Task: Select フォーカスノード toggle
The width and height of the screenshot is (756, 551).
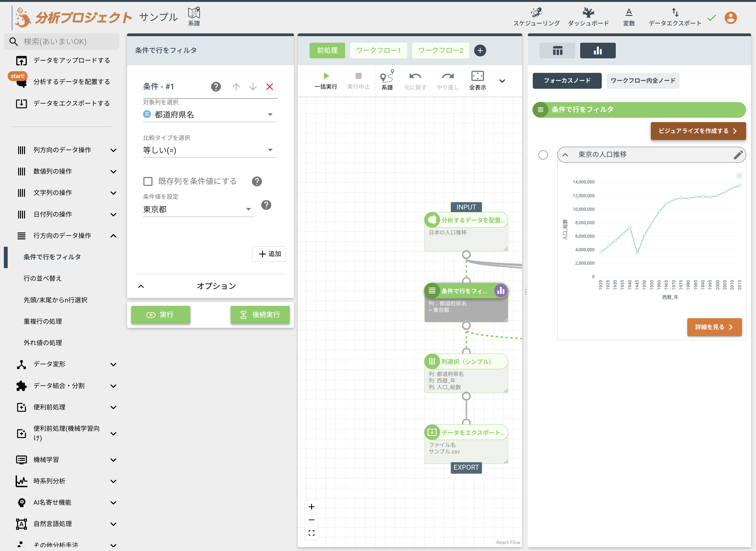Action: pyautogui.click(x=567, y=81)
